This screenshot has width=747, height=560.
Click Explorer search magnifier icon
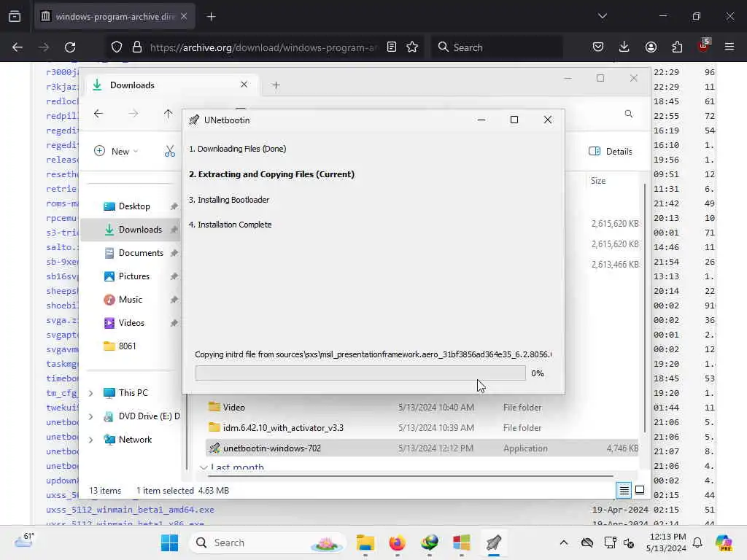click(628, 114)
